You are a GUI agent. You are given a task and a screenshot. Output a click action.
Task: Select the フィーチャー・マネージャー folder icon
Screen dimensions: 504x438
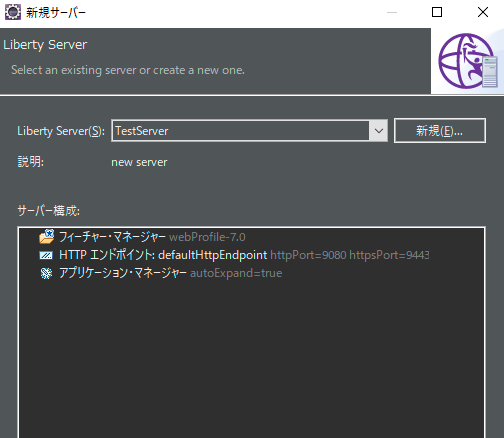(x=46, y=237)
